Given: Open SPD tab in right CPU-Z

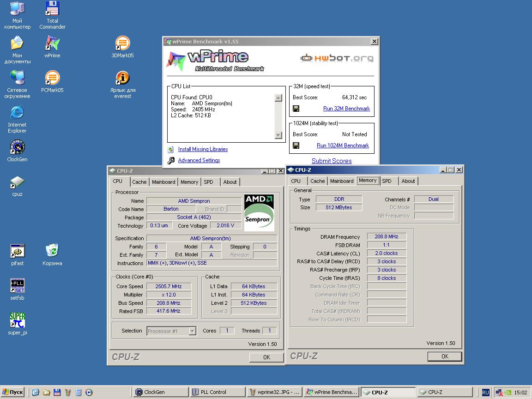Looking at the screenshot, I should (x=387, y=181).
